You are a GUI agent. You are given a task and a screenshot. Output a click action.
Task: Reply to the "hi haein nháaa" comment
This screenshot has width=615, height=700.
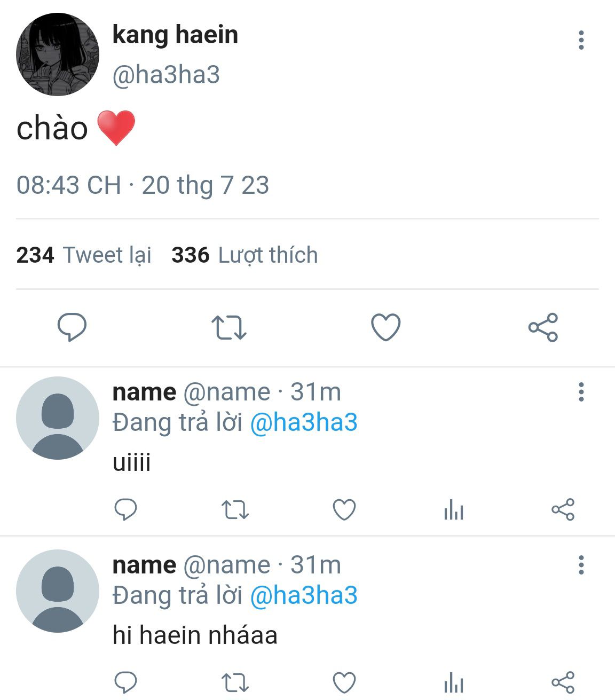coord(126,682)
